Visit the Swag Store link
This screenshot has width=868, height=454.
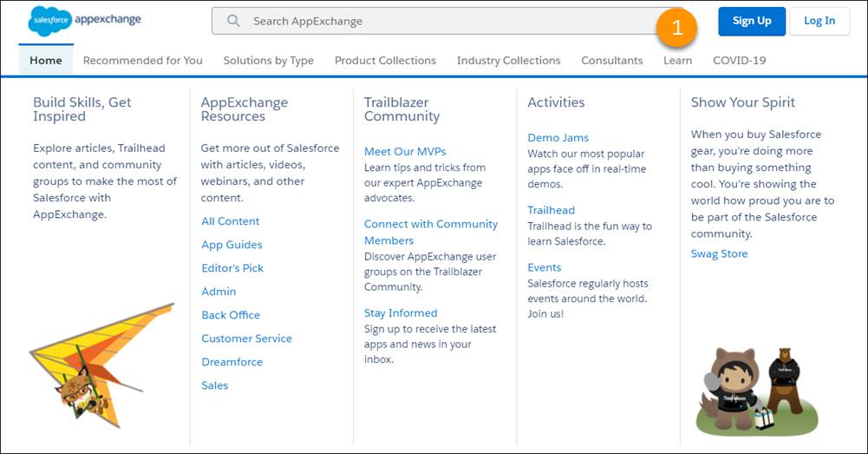[x=719, y=253]
